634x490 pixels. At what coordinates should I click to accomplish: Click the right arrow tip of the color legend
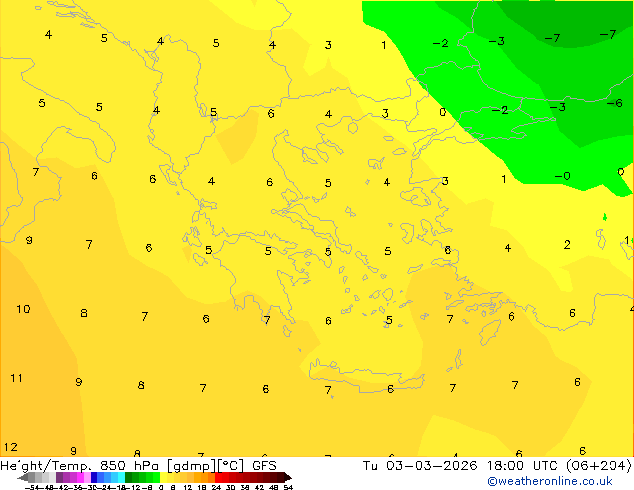pyautogui.click(x=289, y=478)
